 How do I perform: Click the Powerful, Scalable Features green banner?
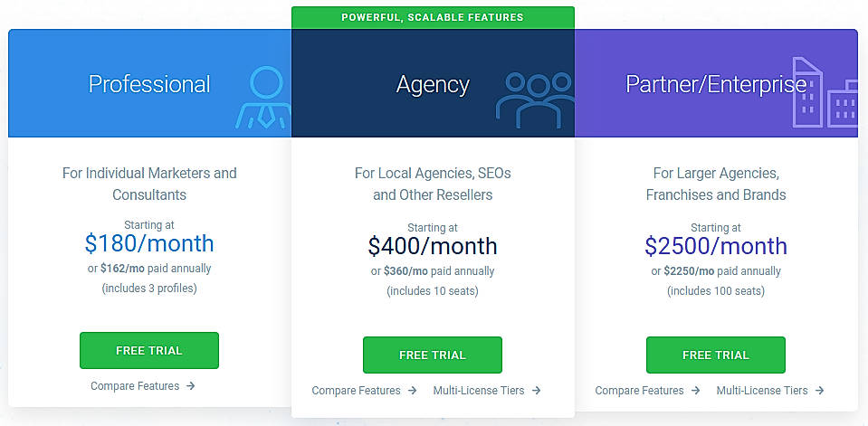coord(433,17)
